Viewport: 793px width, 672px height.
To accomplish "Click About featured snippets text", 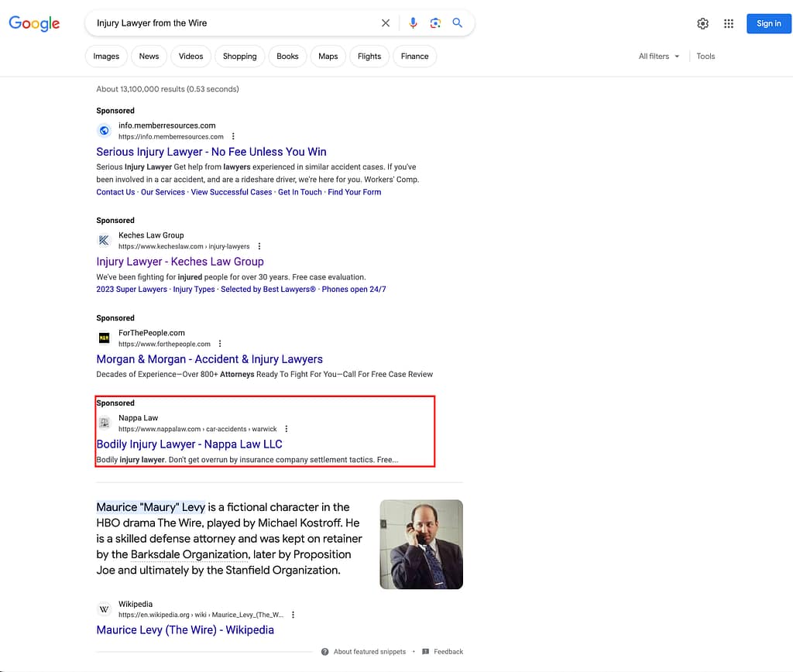I will point(369,652).
